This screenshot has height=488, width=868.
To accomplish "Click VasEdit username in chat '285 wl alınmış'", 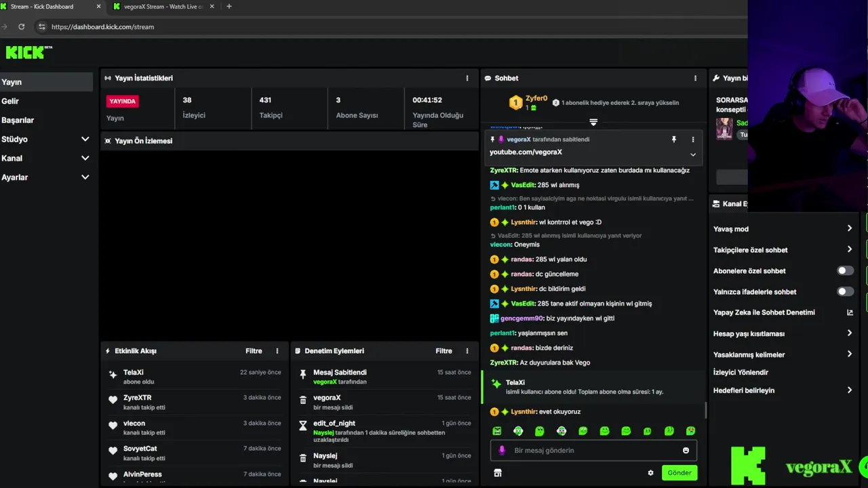I will coord(522,185).
